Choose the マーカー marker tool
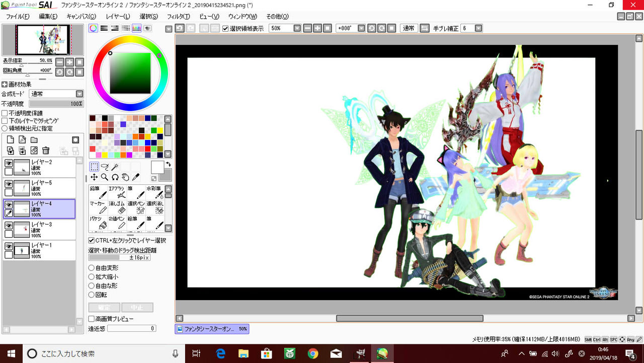Image resolution: width=644 pixels, height=363 pixels. [x=98, y=207]
